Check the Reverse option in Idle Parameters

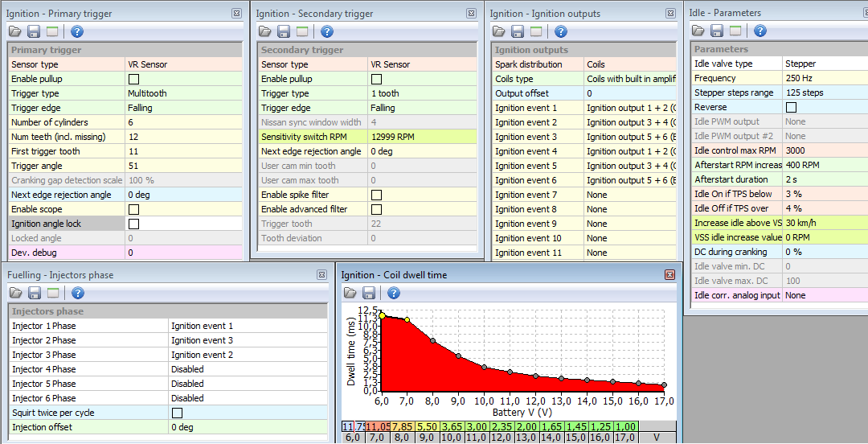tap(791, 107)
